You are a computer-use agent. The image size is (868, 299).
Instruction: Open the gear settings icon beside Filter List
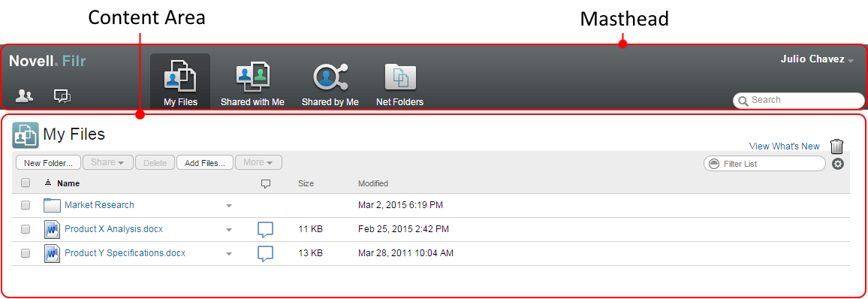tap(838, 164)
